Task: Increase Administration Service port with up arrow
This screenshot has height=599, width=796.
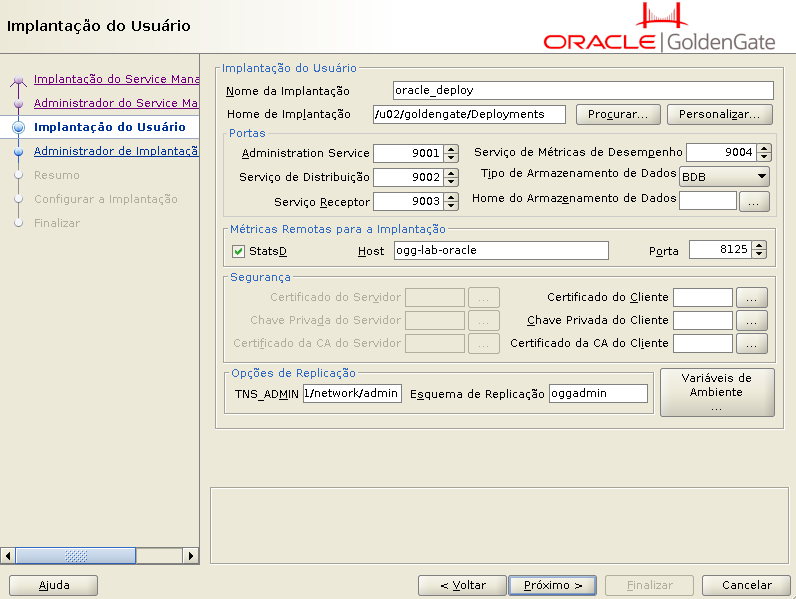Action: (x=451, y=149)
